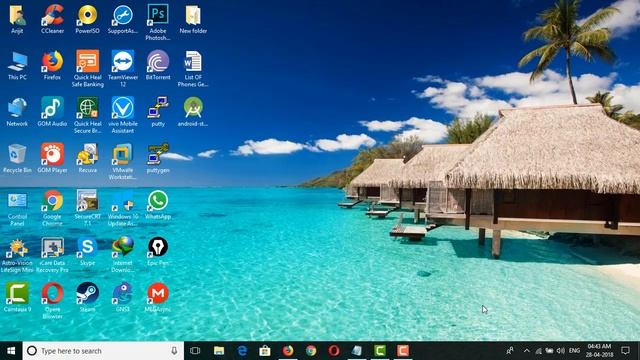Click the GOM Player shortcut
Screen dimensions: 640x360
[53, 158]
